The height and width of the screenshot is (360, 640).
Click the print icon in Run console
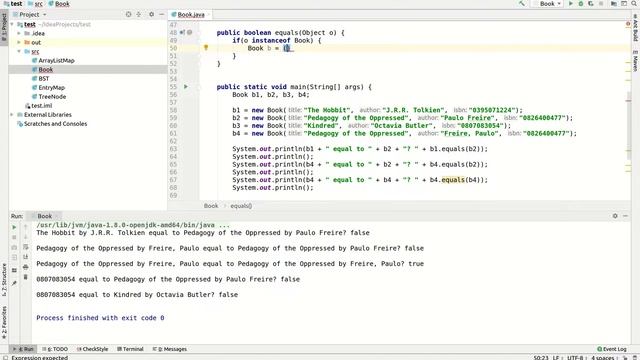[x=26, y=267]
